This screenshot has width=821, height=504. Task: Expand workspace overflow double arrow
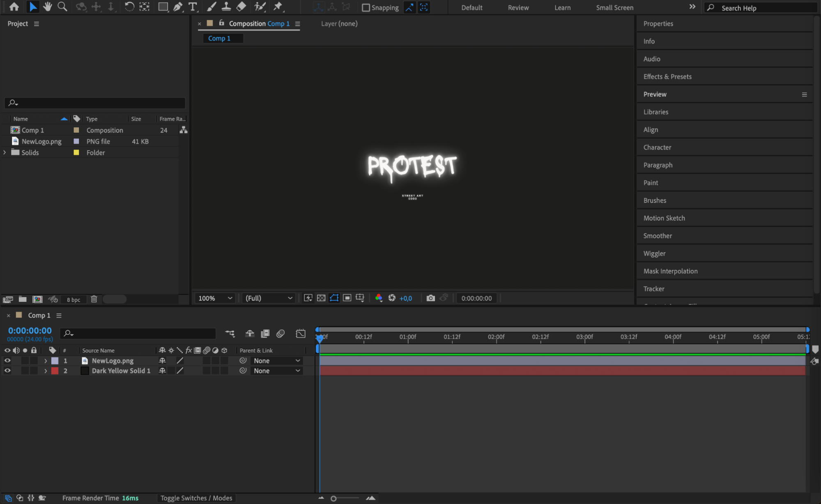692,7
